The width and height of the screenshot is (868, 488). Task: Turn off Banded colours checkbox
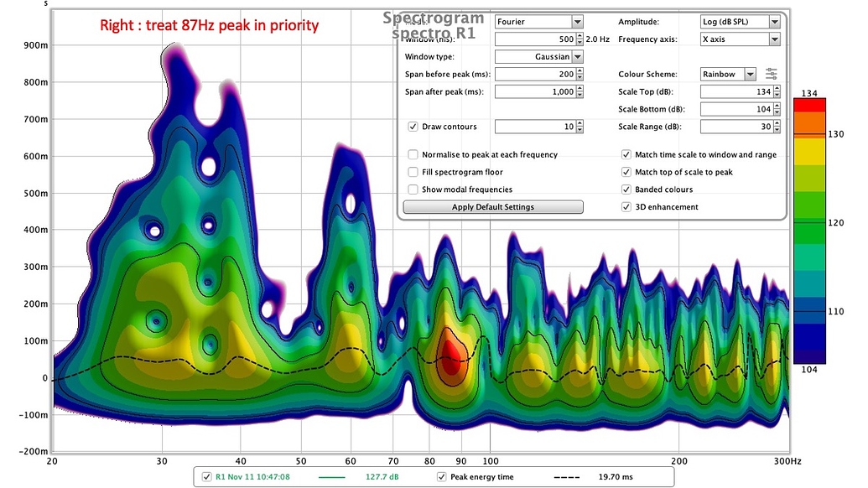(626, 189)
